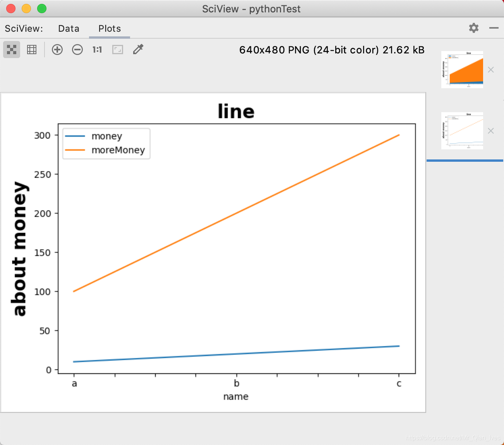Screen dimensions: 504x445
Task: Click the window's green maximize button
Action: pos(42,9)
